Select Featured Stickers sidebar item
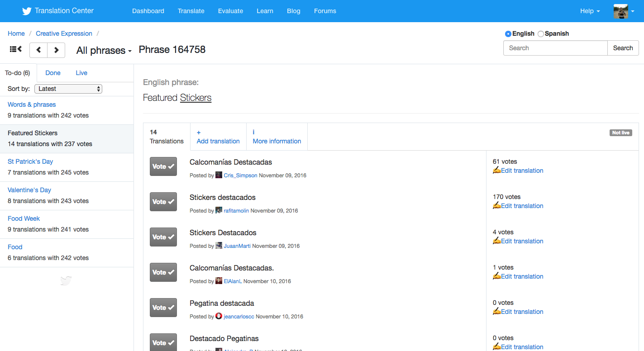 [67, 138]
